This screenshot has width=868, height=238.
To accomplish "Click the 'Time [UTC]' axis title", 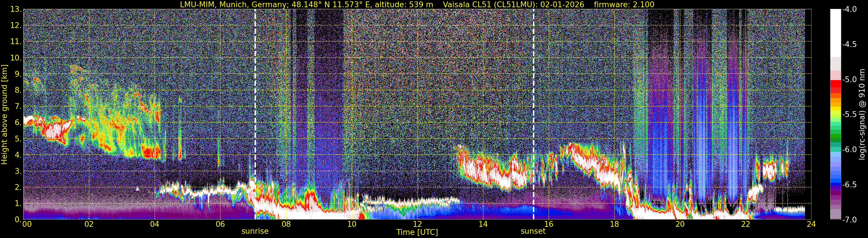I will click(x=417, y=232).
